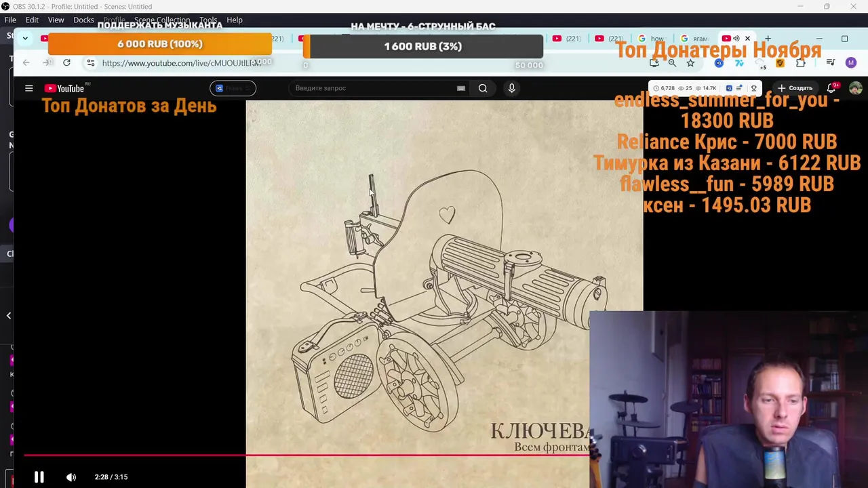Open the orange shield browser extension
The image size is (868, 488).
click(x=780, y=63)
